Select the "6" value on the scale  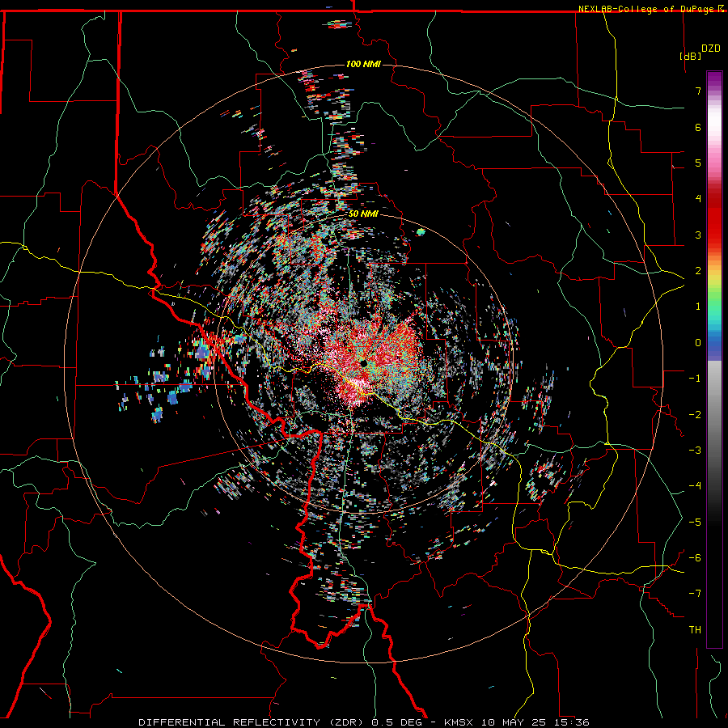pos(698,127)
